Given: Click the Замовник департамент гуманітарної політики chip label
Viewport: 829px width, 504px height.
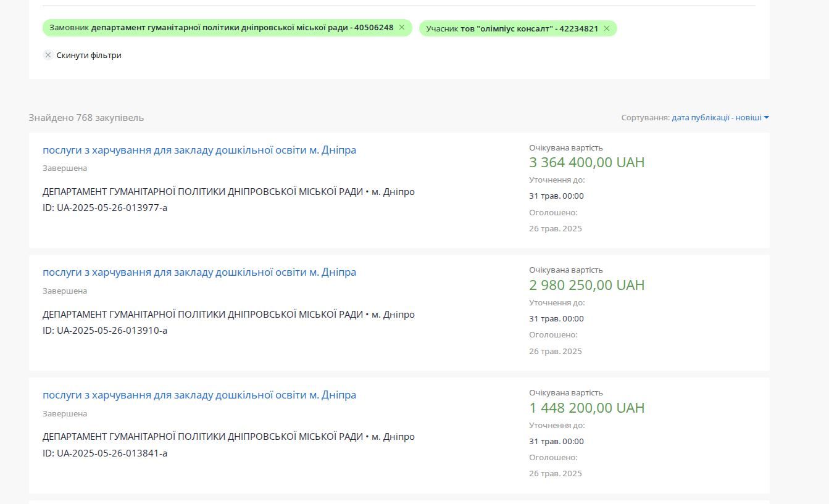Looking at the screenshot, I should click(x=221, y=28).
